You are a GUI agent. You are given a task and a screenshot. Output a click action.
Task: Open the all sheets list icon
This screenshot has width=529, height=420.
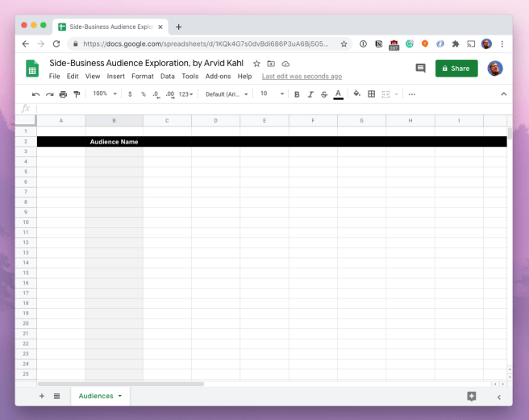tap(56, 396)
